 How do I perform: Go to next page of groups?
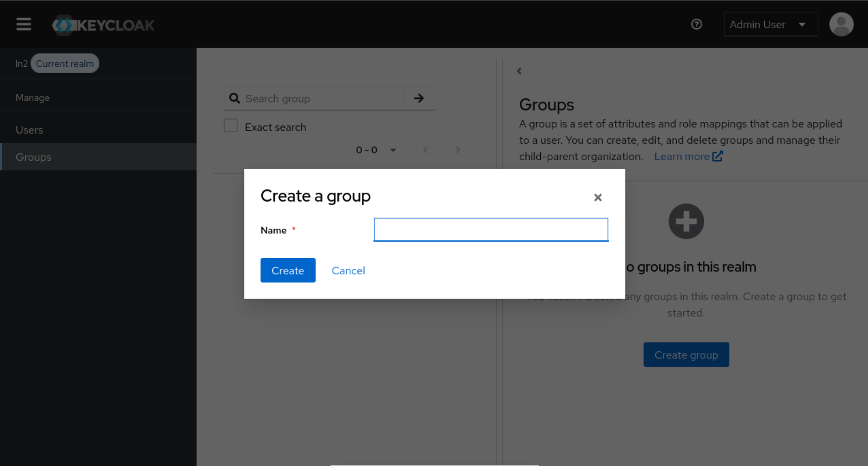click(457, 150)
